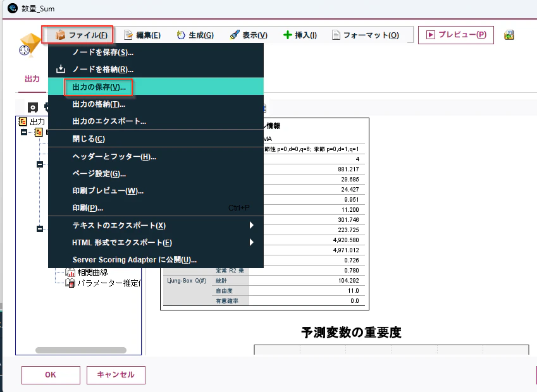Click the プレビュー(P) button

coord(456,35)
